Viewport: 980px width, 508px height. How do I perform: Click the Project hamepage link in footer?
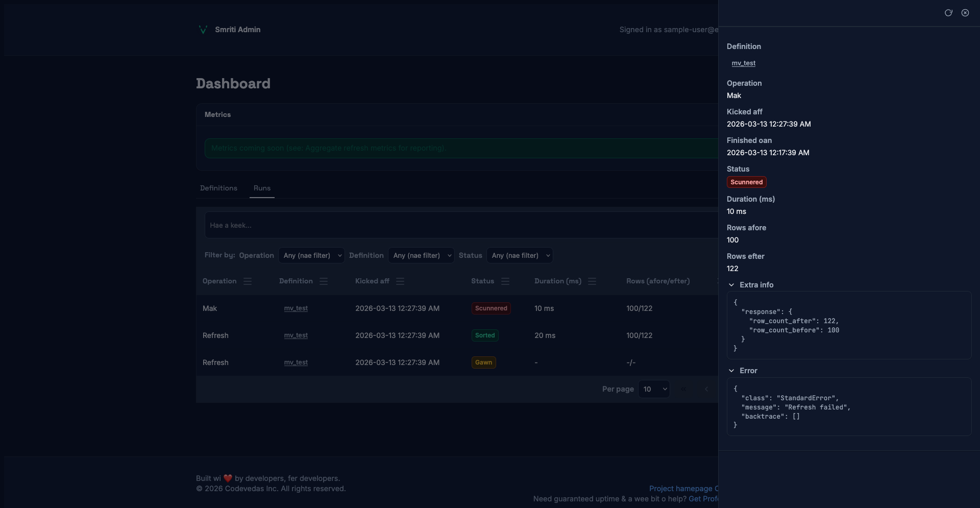680,489
